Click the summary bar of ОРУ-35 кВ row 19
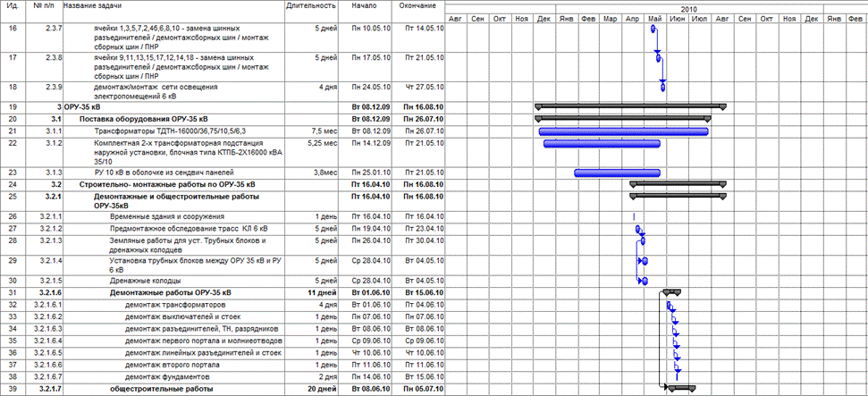Image resolution: width=868 pixels, height=396 pixels. point(629,106)
